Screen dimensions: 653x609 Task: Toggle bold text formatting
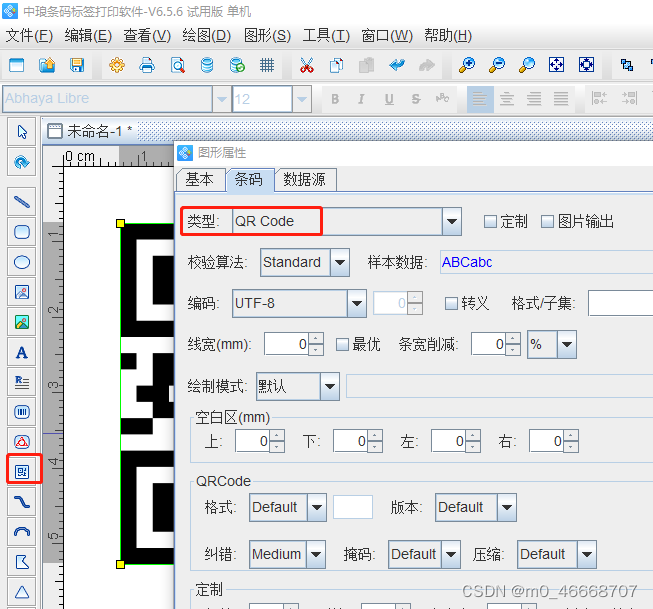click(x=335, y=99)
